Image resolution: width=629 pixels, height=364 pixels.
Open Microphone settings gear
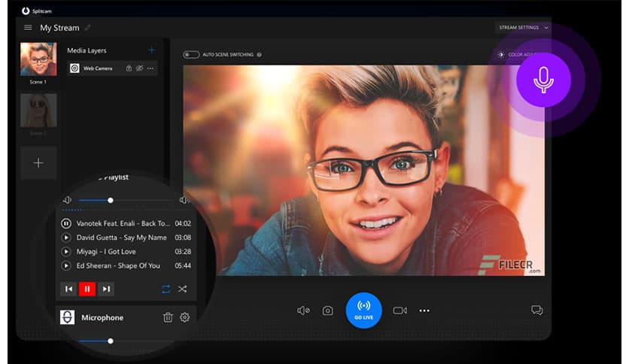(184, 317)
